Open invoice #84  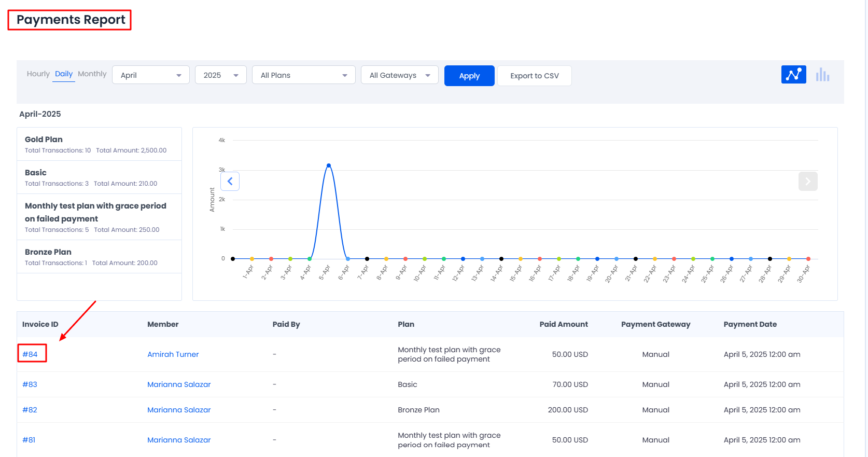click(30, 354)
